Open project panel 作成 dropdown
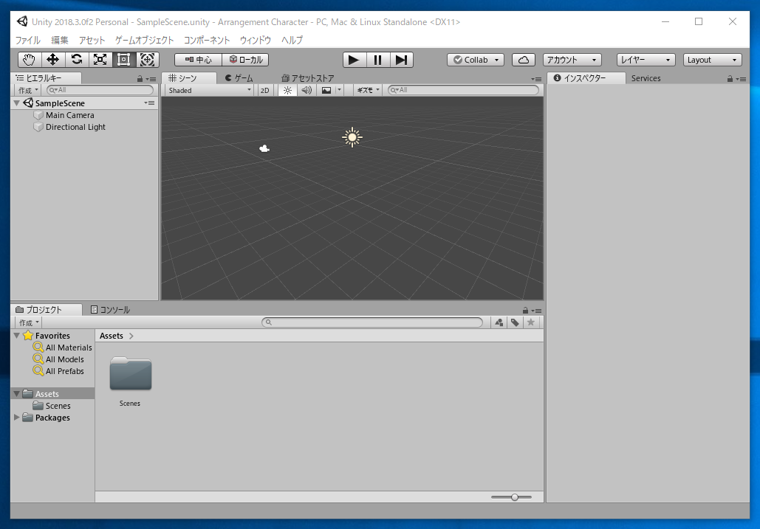Image resolution: width=760 pixels, height=529 pixels. [x=28, y=322]
